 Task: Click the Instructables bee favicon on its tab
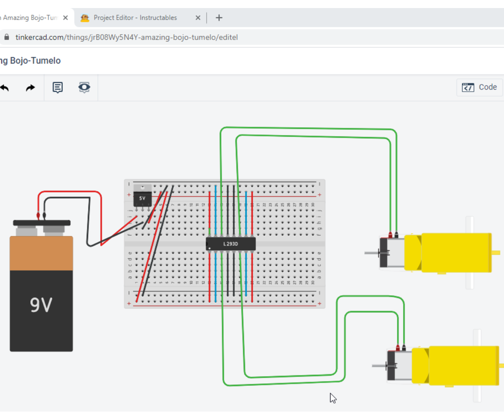[85, 18]
